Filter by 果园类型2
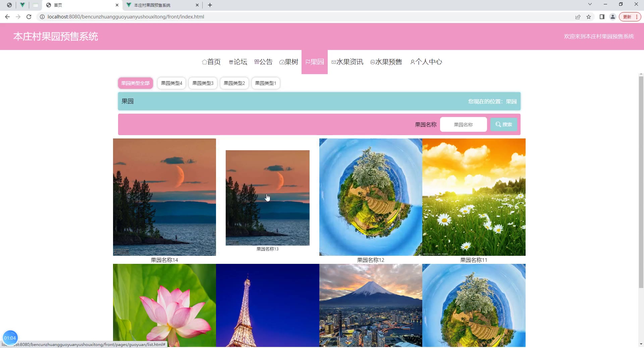The height and width of the screenshot is (348, 644). click(x=234, y=83)
